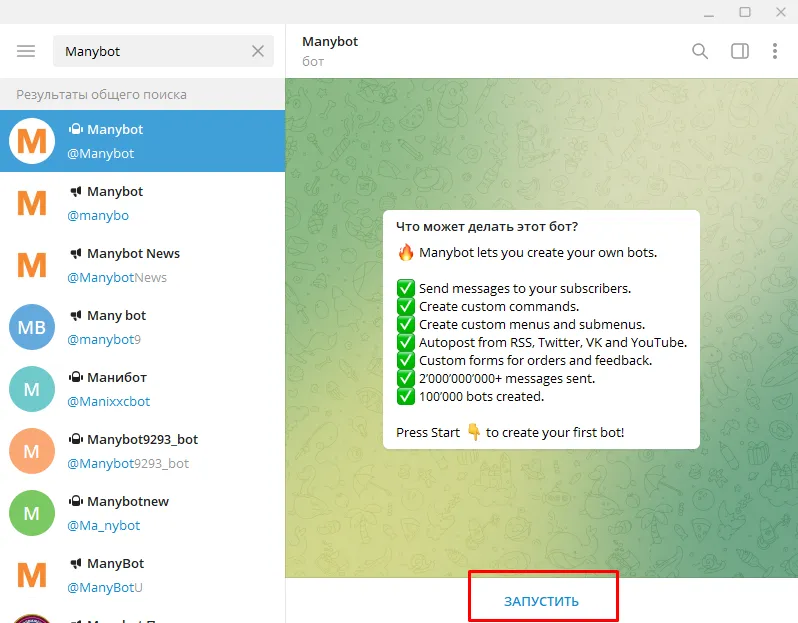Click 'Create custom menus and submenus.' text
Screen dimensions: 798x623
[x=532, y=325]
